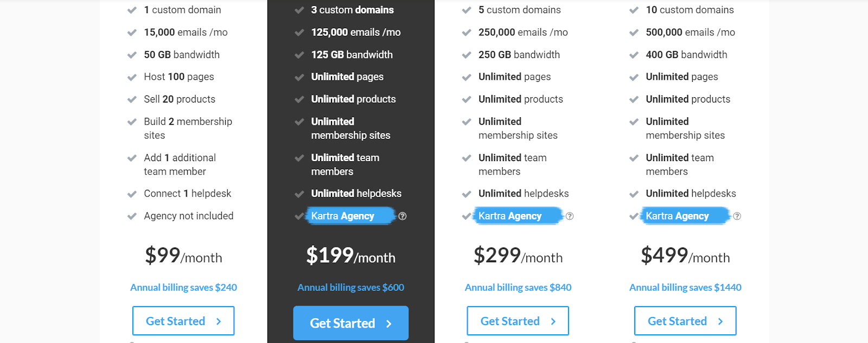Click help icon beside $199 plan Kartra Agency

coord(403,216)
